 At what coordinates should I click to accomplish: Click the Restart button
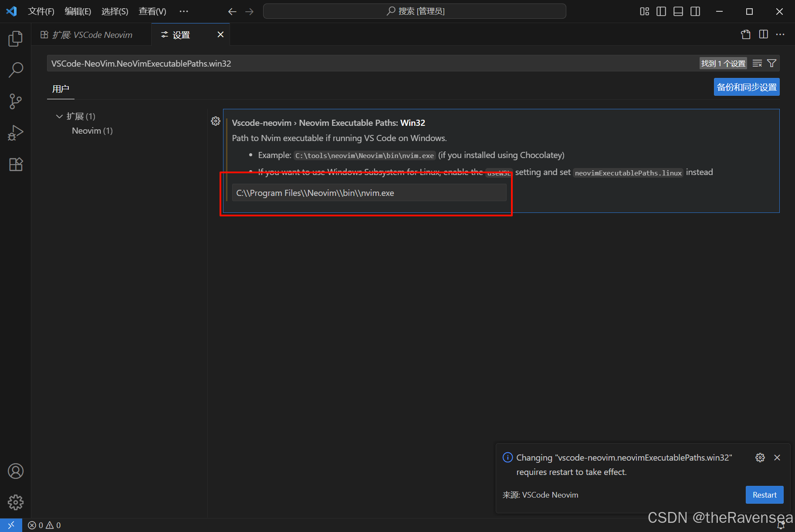click(765, 495)
